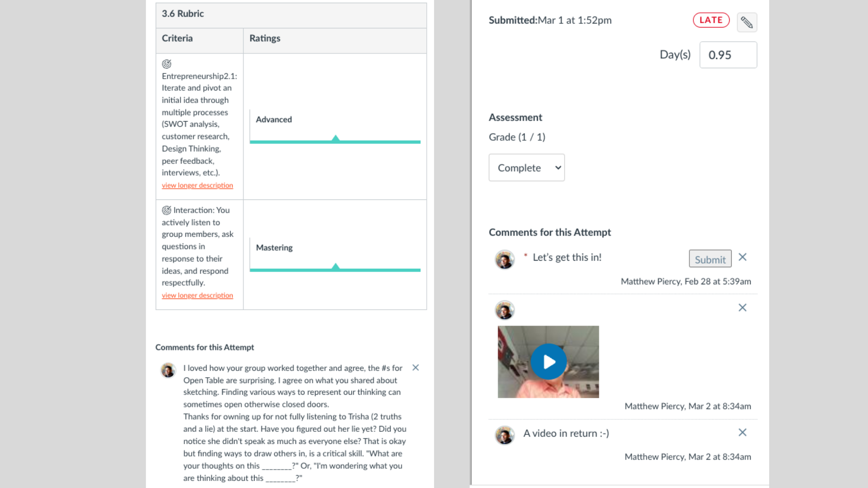Play the video comment
868x488 pixels.
(x=548, y=362)
